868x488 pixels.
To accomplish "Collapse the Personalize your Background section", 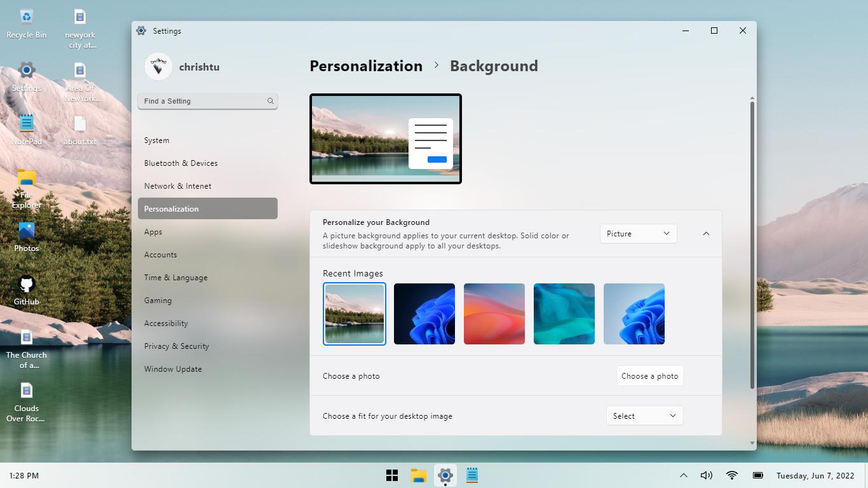I will [706, 234].
